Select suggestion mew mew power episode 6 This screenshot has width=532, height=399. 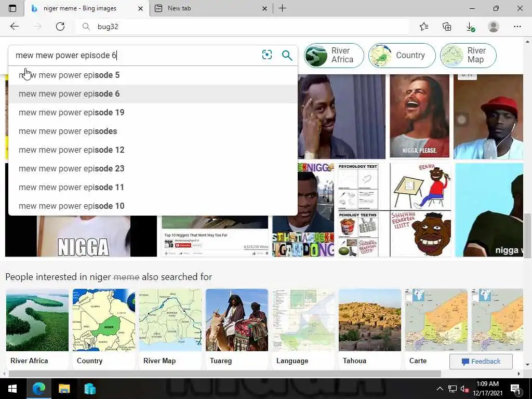153,94
